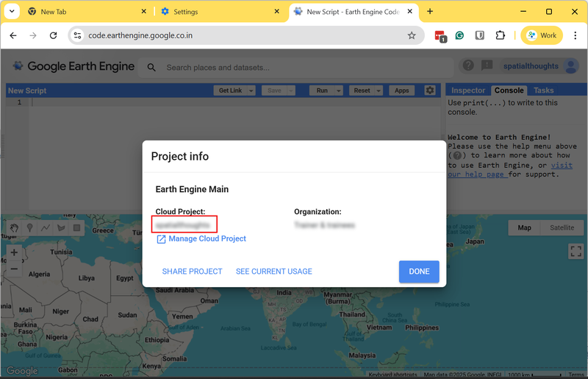The width and height of the screenshot is (588, 379).
Task: Switch to the Tasks tab
Action: 543,91
